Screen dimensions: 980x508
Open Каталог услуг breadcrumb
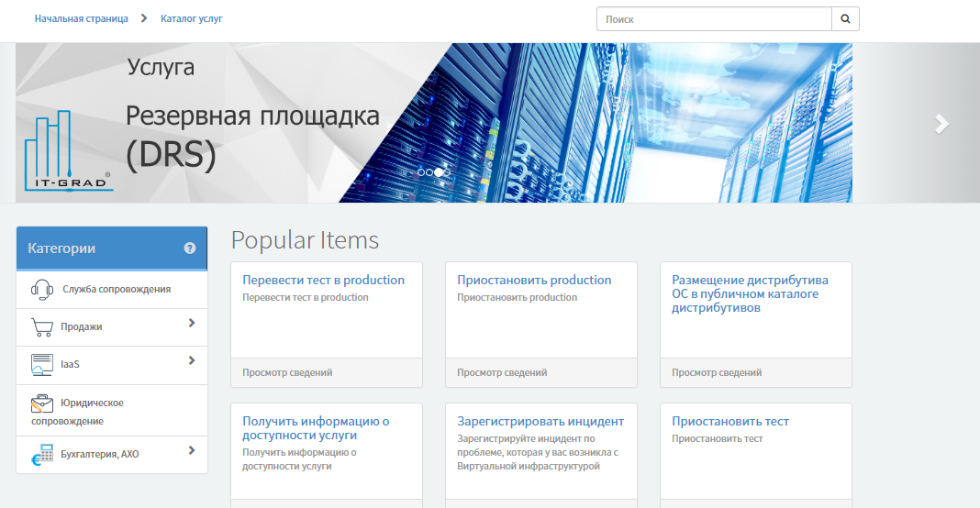(191, 18)
